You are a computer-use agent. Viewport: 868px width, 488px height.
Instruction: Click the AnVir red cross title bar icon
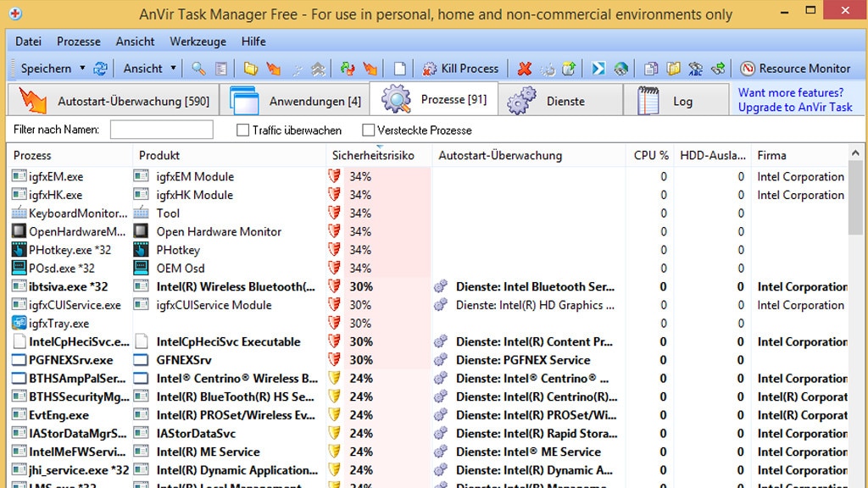[x=15, y=14]
